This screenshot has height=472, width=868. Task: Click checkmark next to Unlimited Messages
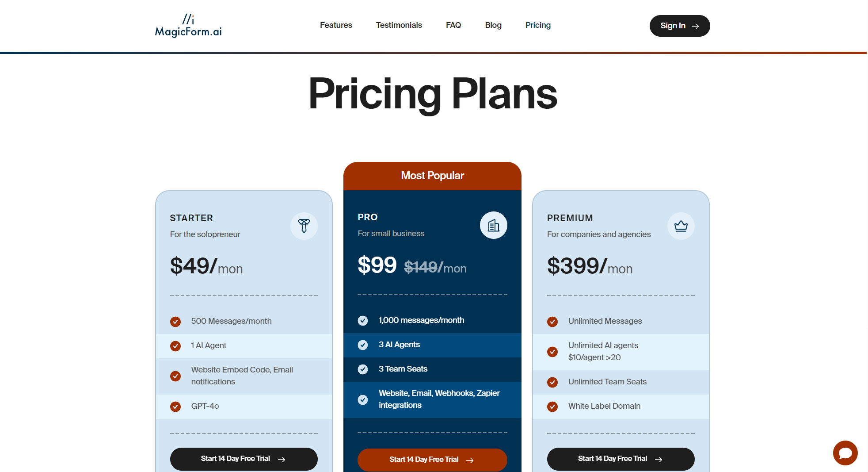552,322
